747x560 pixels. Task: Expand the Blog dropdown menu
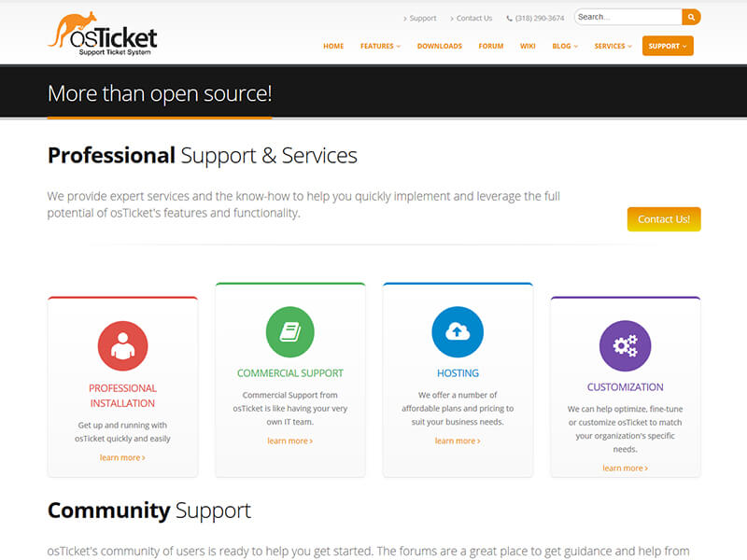[x=565, y=46]
